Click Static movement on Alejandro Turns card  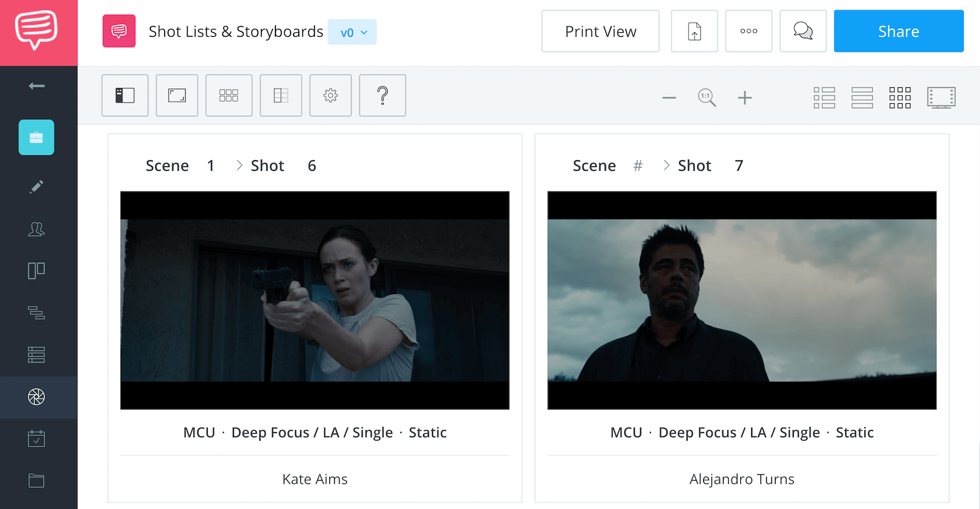click(x=855, y=433)
